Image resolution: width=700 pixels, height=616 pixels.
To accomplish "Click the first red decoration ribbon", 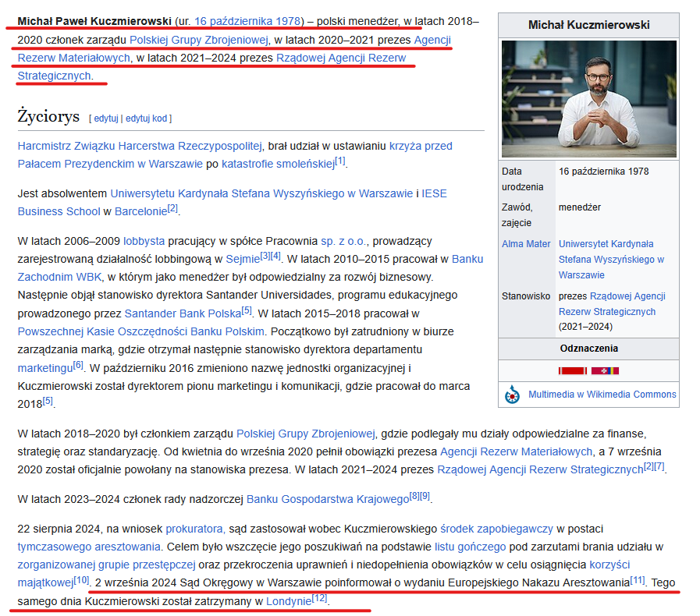I will point(572,370).
